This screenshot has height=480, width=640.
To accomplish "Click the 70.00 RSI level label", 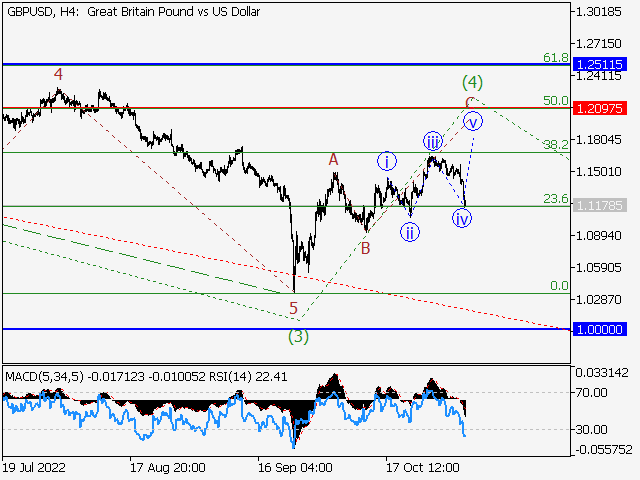I will (591, 393).
